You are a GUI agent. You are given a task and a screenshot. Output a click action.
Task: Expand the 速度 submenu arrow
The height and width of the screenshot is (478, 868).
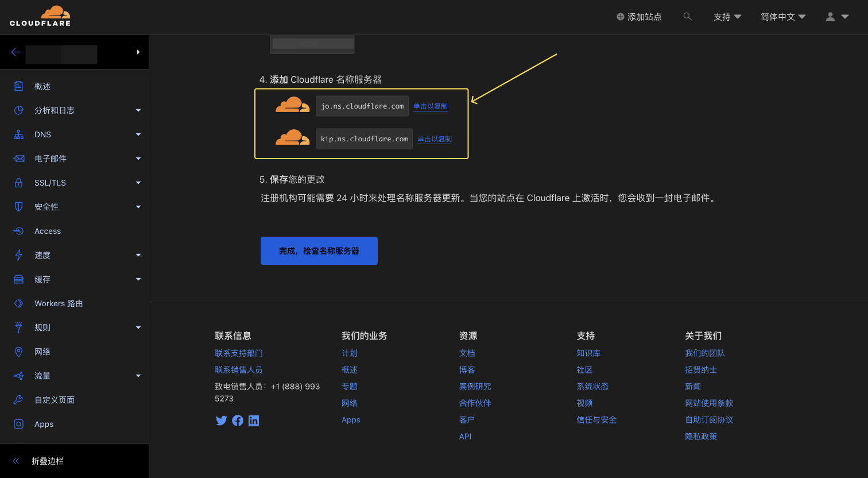pyautogui.click(x=138, y=255)
